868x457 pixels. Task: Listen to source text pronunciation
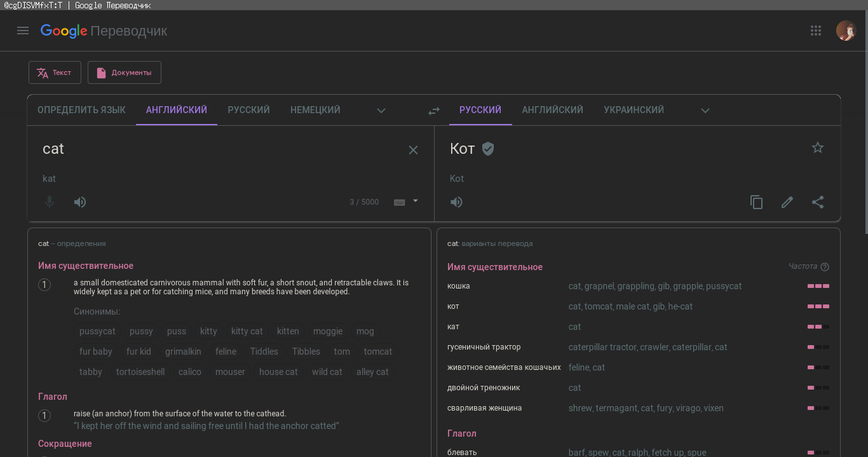point(80,202)
